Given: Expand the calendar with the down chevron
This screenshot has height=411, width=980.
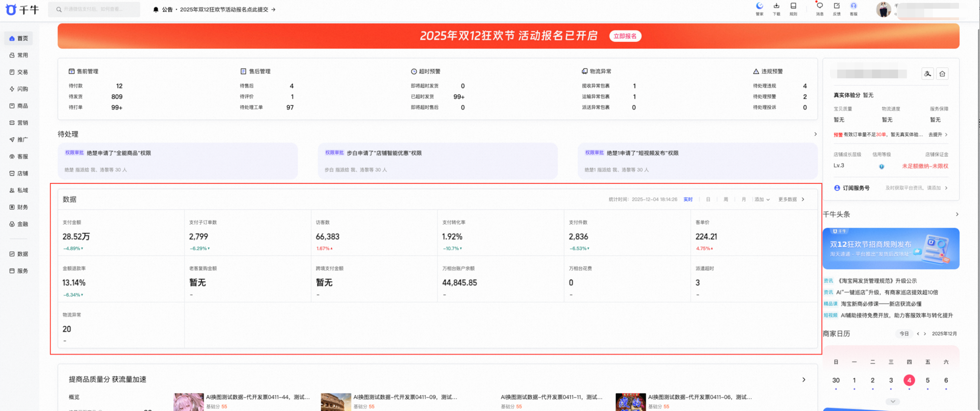Looking at the screenshot, I should point(893,402).
